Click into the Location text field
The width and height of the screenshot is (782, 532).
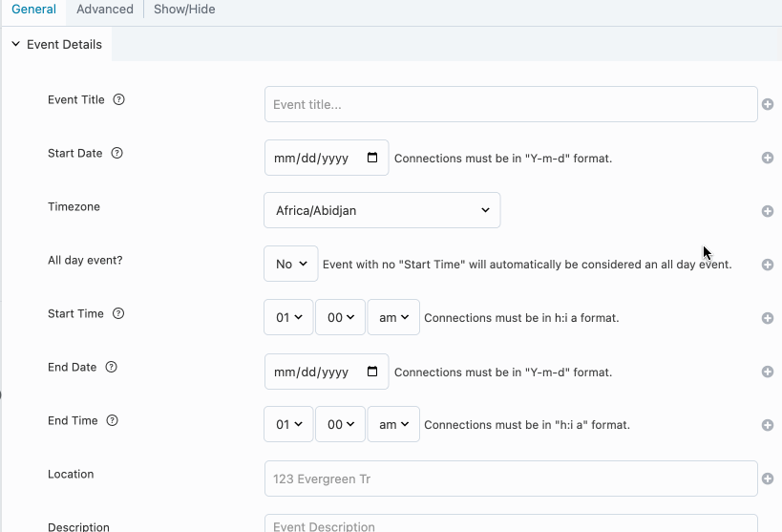(x=511, y=479)
